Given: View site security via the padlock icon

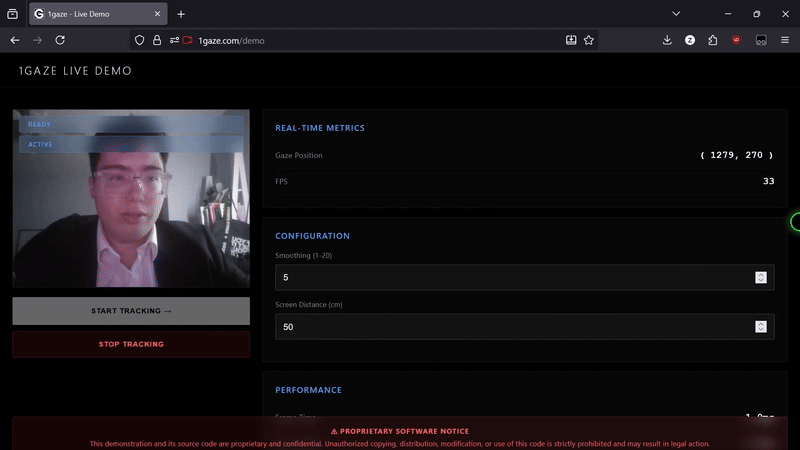Looking at the screenshot, I should point(157,40).
